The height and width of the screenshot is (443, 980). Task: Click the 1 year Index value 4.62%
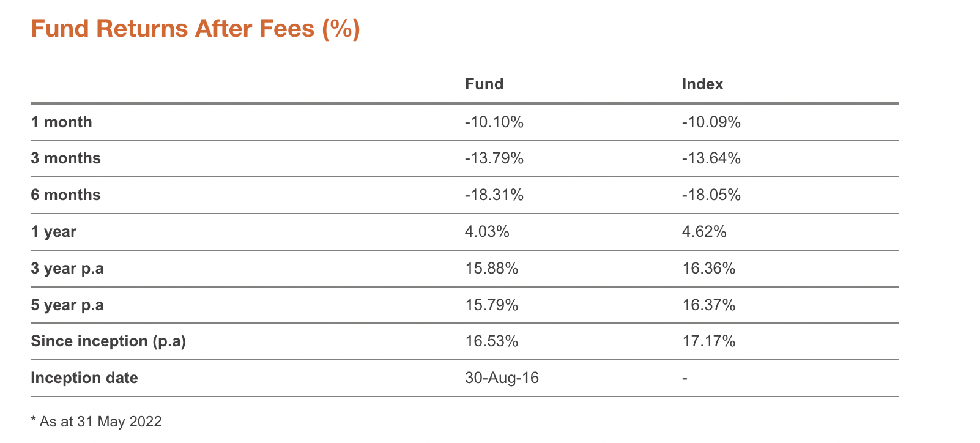704,232
